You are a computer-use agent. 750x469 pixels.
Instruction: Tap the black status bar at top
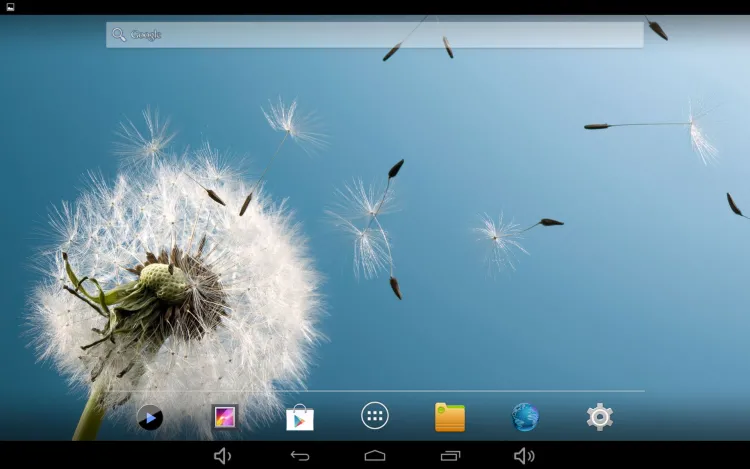click(x=375, y=7)
